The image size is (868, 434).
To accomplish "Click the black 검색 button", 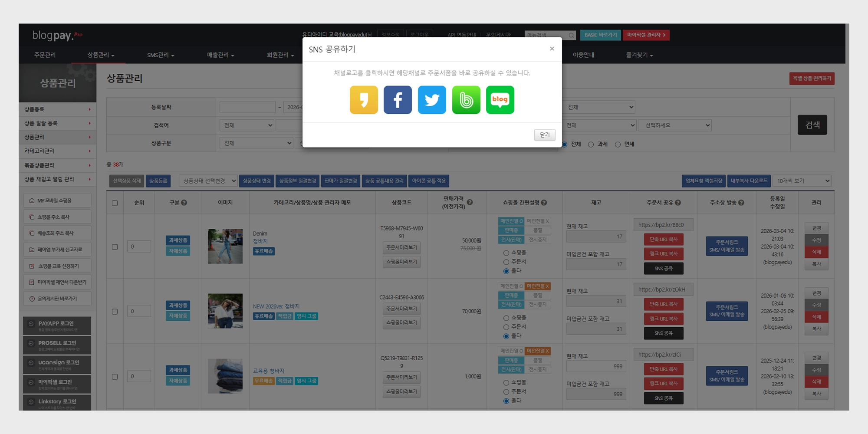I will [812, 125].
